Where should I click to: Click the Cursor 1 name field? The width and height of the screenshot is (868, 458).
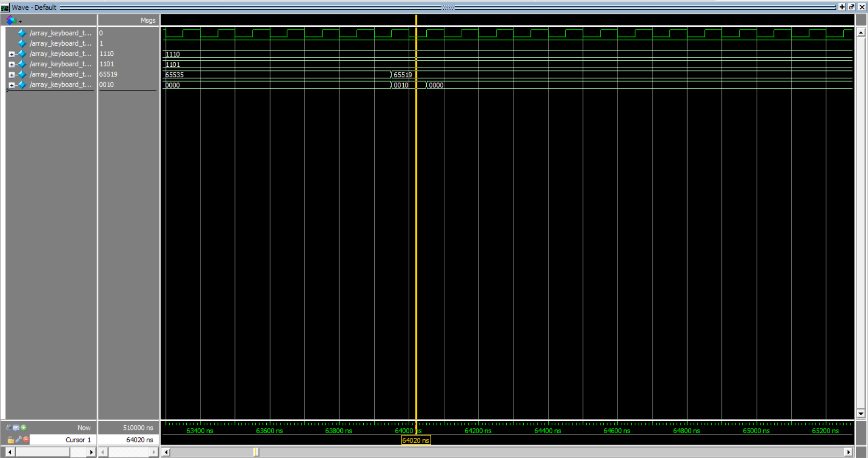(63, 439)
